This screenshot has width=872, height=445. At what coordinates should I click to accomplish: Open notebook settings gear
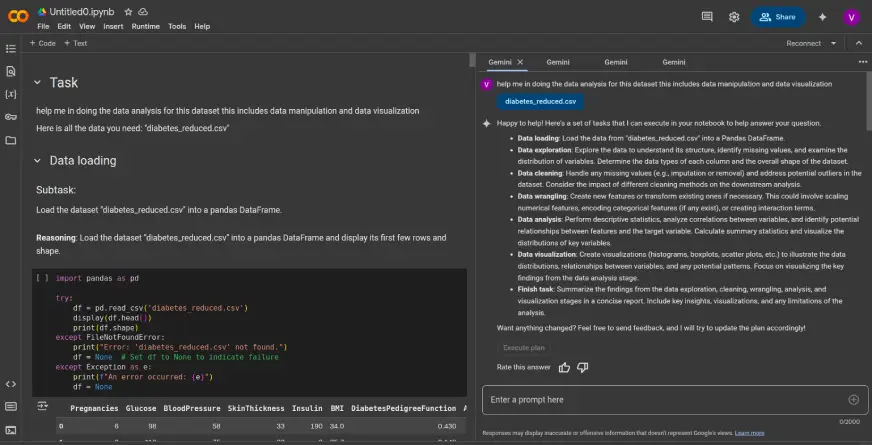coord(734,17)
